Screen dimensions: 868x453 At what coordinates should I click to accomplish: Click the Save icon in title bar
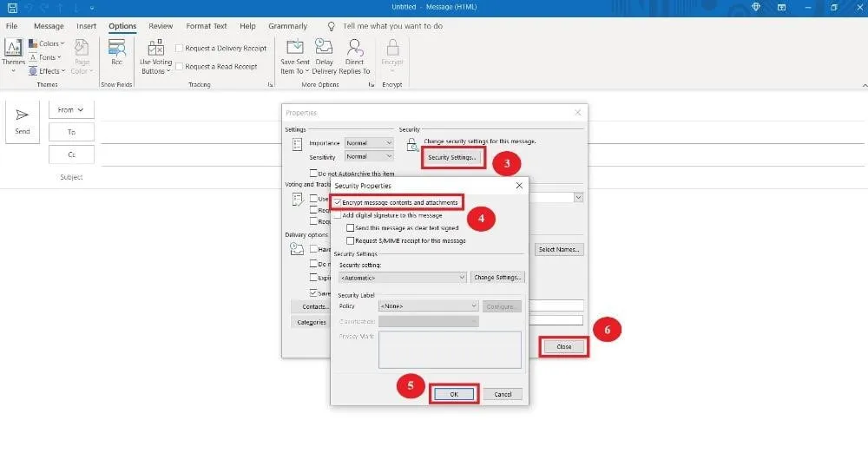pos(11,7)
